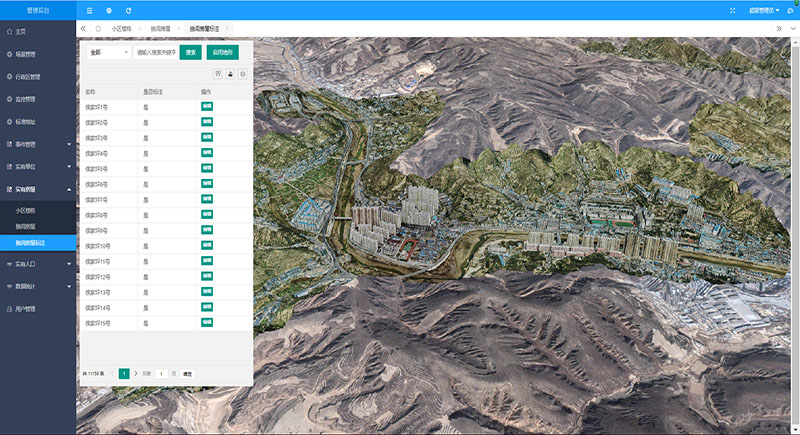Click the 确定 pagination confirm button
The width and height of the screenshot is (800, 435).
187,374
